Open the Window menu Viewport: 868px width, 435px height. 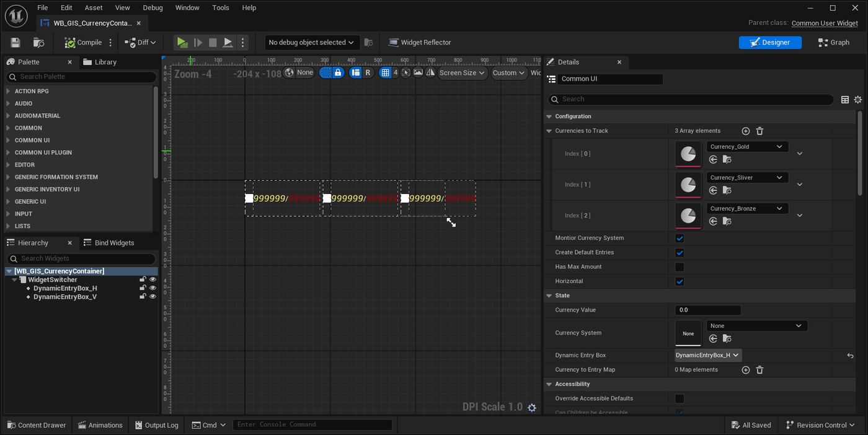click(x=187, y=8)
